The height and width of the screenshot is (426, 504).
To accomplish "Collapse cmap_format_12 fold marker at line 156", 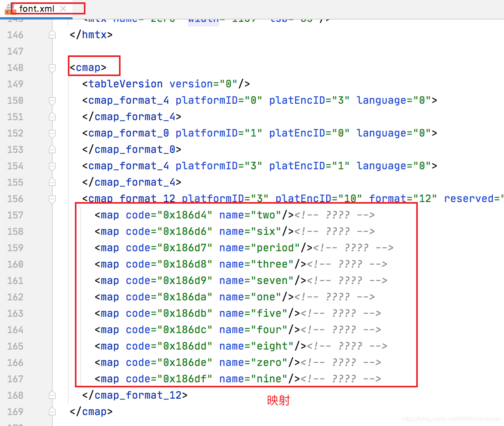I will click(52, 199).
